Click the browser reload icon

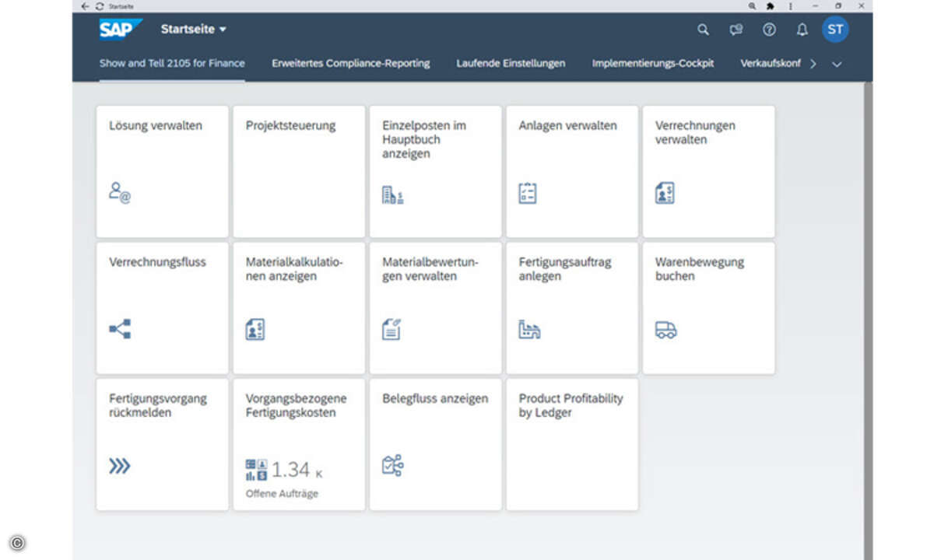pyautogui.click(x=100, y=6)
